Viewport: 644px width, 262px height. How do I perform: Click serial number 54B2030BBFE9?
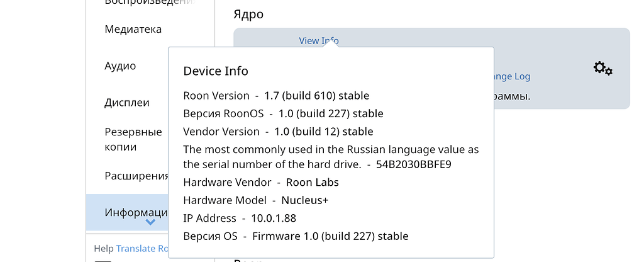[x=414, y=164]
